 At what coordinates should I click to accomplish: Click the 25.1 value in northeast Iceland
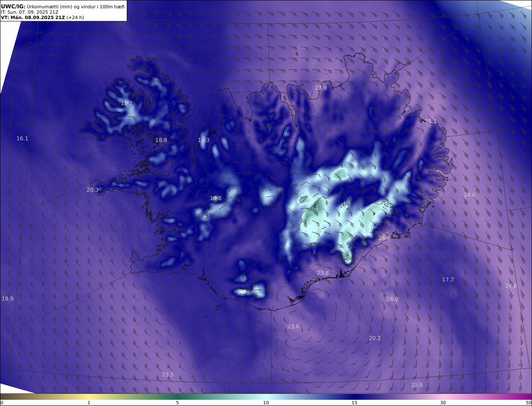click(431, 122)
